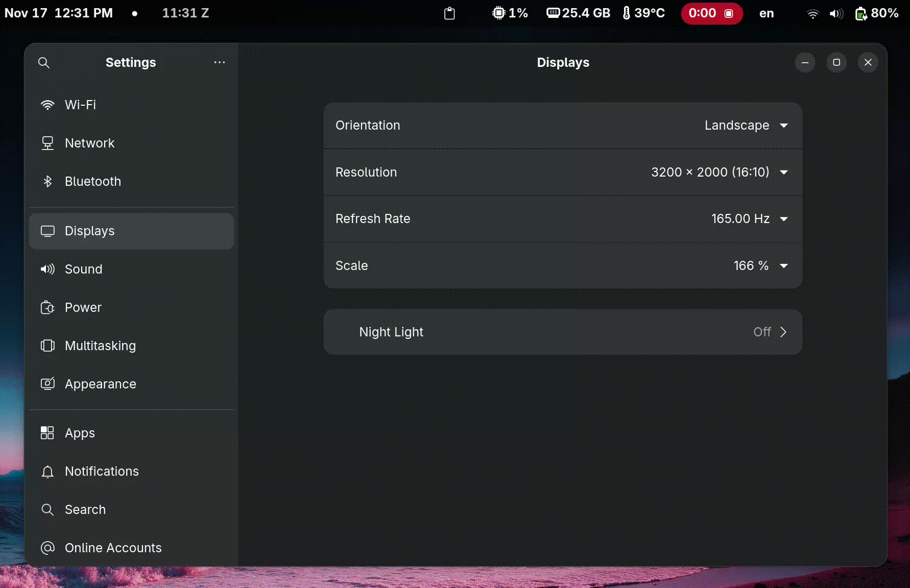This screenshot has width=910, height=588.
Task: Click the Apps grid icon in sidebar
Action: pos(47,433)
